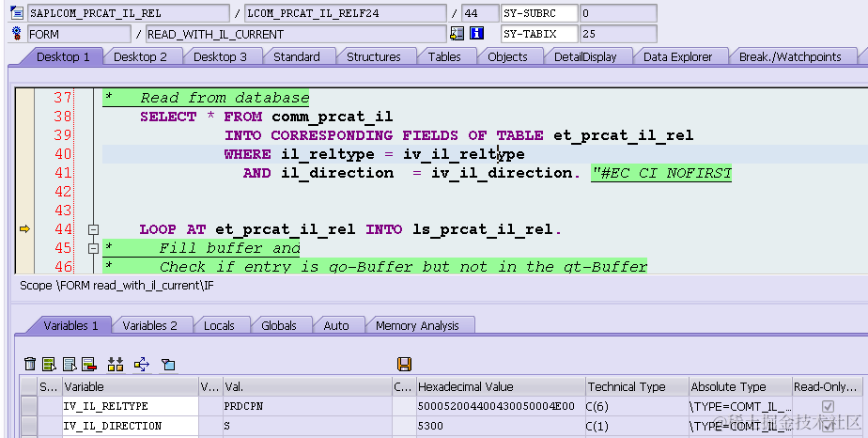The image size is (868, 438).
Task: Click the list icon with red minus
Action: click(x=89, y=364)
